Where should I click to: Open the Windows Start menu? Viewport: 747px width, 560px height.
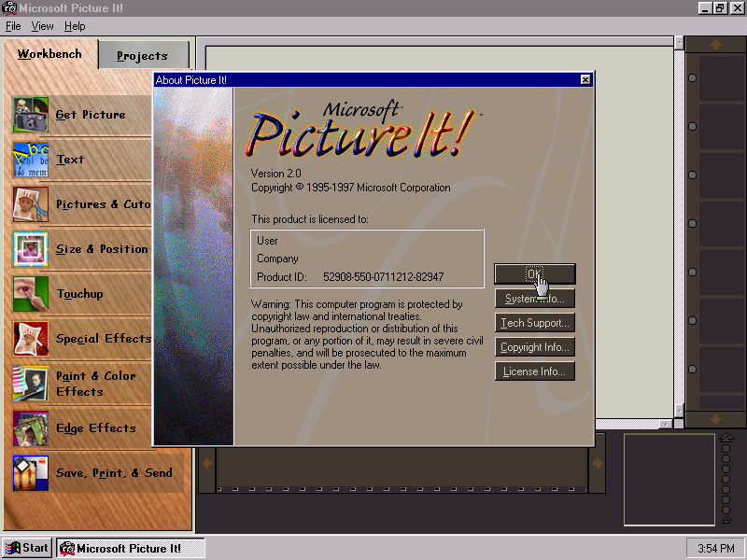coord(27,548)
